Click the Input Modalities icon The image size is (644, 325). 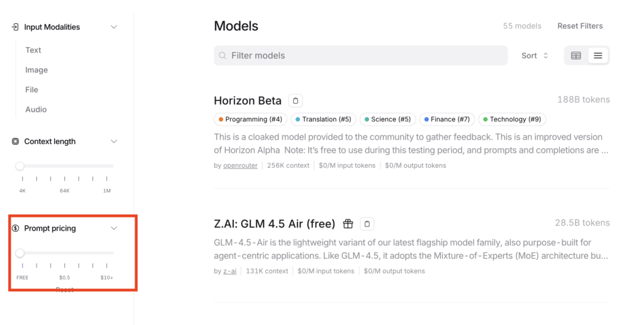click(16, 27)
